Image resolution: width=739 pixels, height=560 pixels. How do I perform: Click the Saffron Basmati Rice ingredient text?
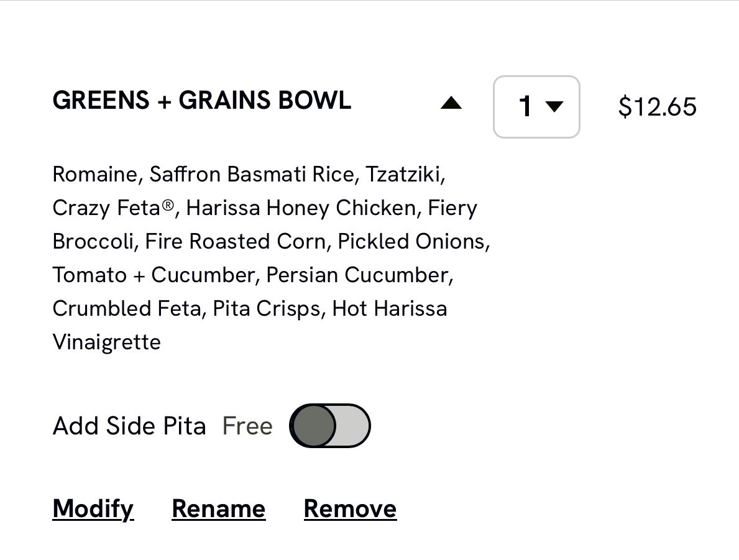(x=251, y=174)
